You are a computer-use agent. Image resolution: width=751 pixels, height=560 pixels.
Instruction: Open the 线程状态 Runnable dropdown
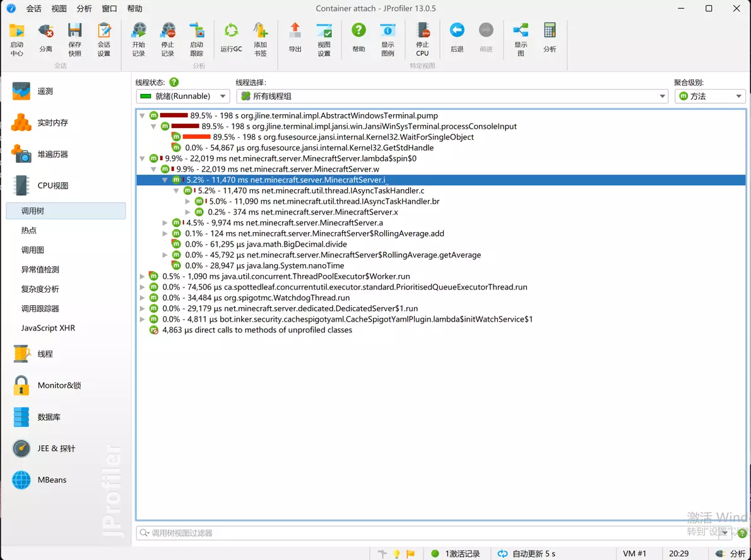pyautogui.click(x=183, y=96)
